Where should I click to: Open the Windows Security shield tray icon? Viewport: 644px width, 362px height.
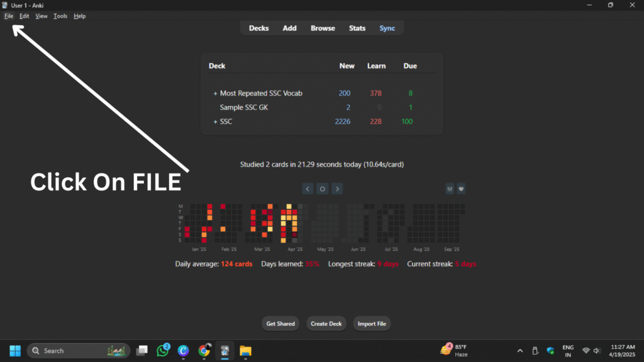(550, 351)
